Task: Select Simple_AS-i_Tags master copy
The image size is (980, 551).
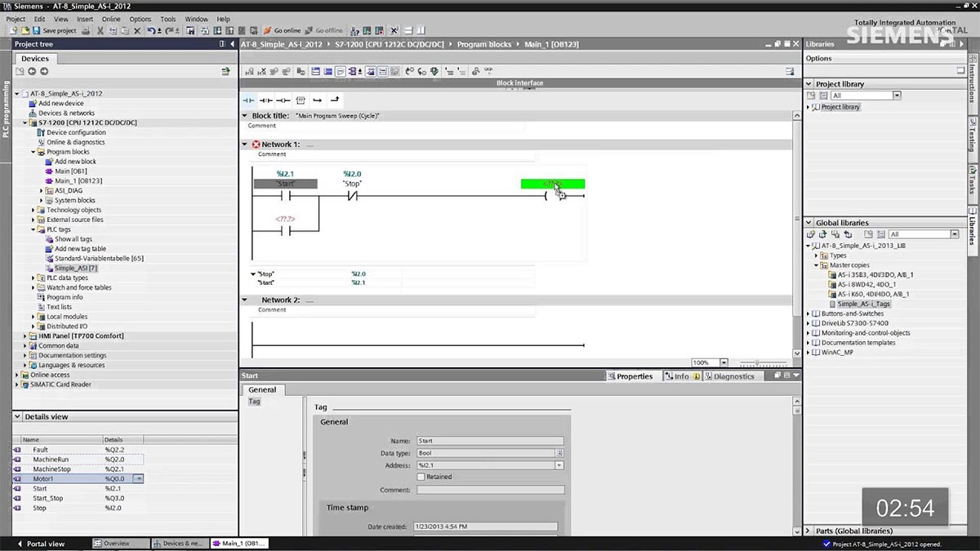Action: (x=863, y=304)
